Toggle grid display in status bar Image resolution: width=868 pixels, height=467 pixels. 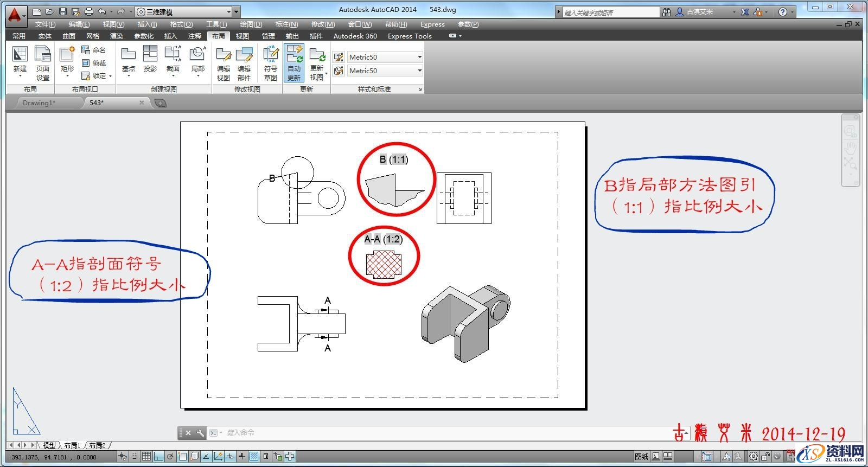pyautogui.click(x=146, y=457)
